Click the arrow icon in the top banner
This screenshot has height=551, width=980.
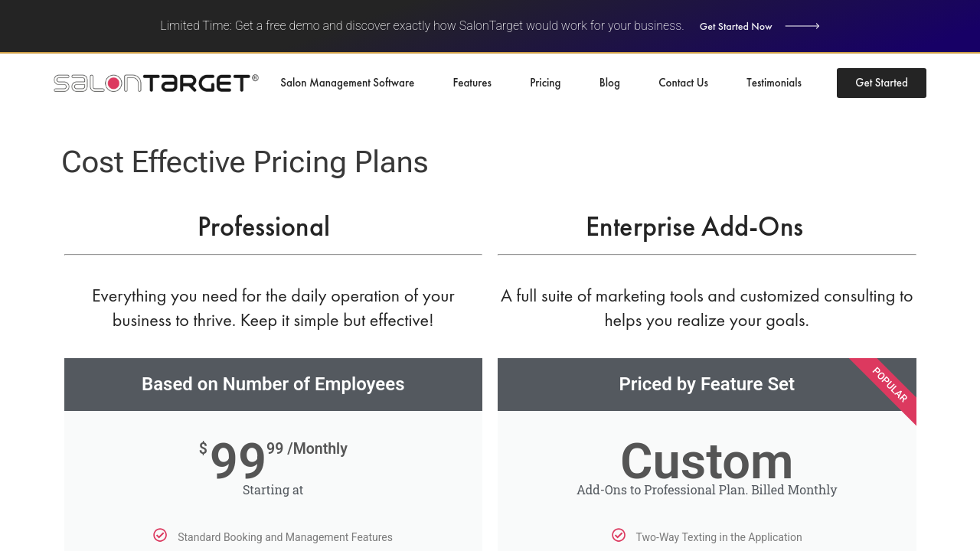(802, 26)
